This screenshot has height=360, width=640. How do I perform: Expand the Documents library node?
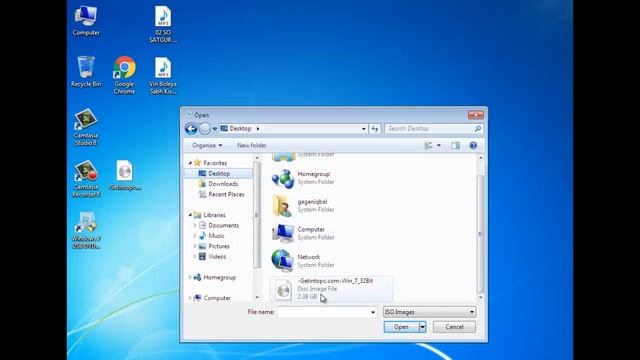[195, 225]
